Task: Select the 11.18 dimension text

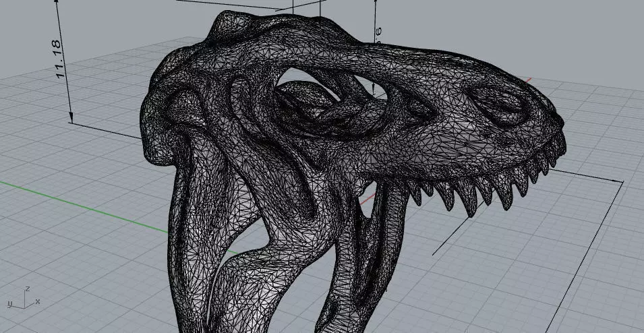Action: pyautogui.click(x=60, y=59)
